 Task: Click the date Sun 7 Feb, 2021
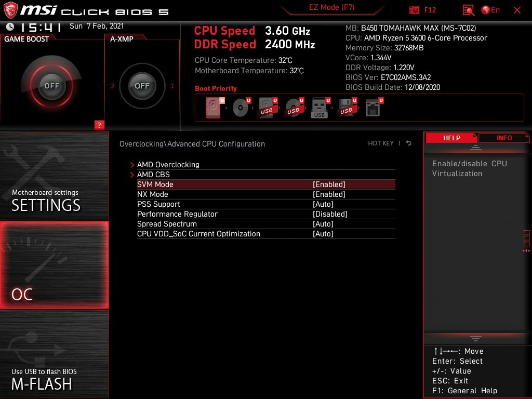pyautogui.click(x=97, y=26)
